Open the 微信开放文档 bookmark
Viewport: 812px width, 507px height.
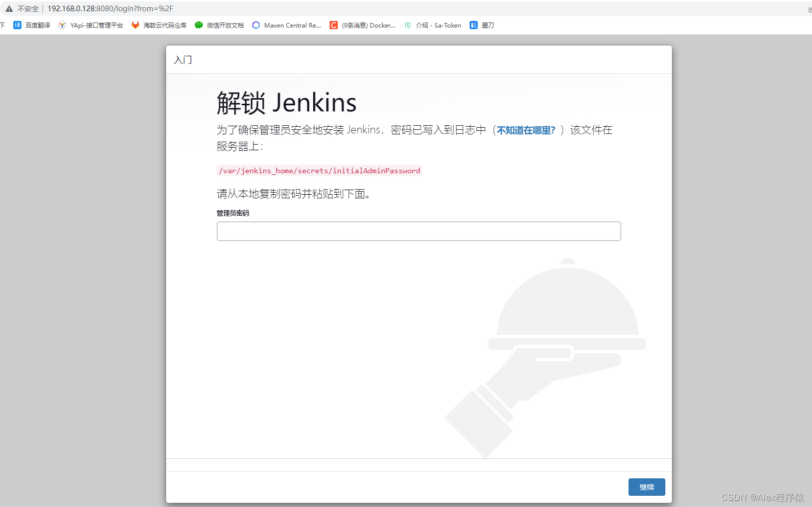(219, 25)
